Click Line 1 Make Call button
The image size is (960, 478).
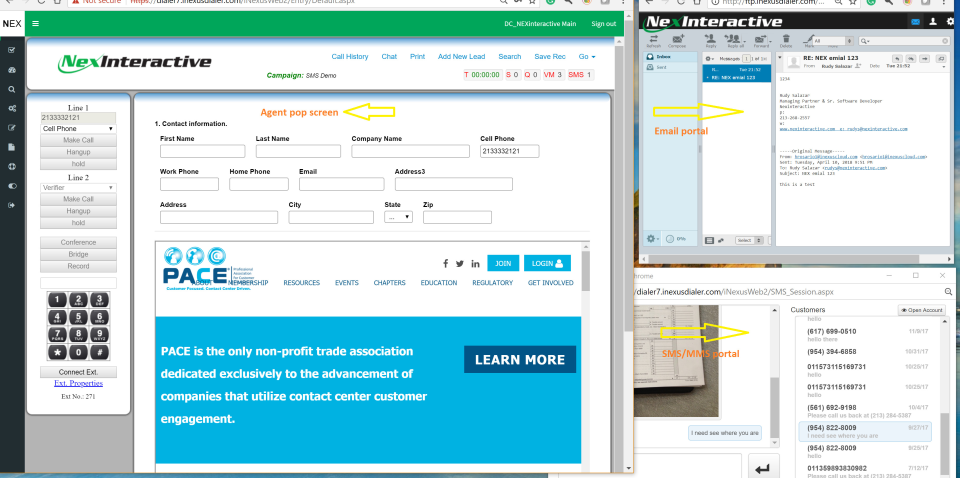pyautogui.click(x=78, y=140)
